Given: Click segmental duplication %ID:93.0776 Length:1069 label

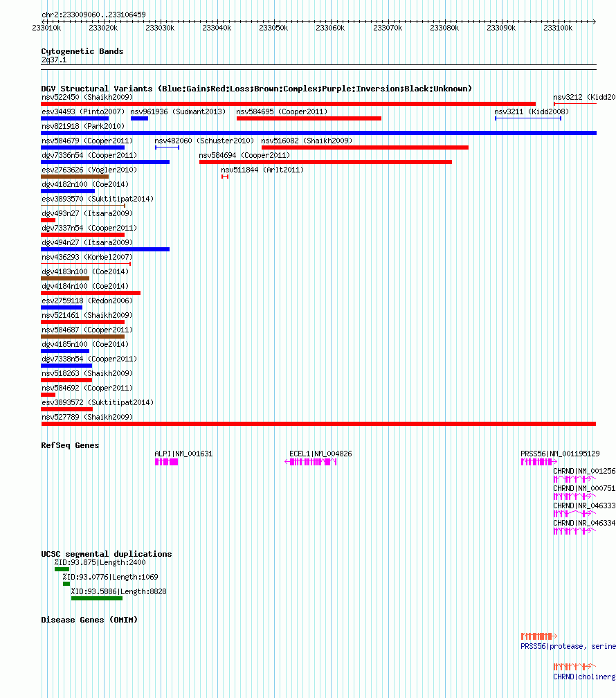Looking at the screenshot, I should pyautogui.click(x=110, y=578).
